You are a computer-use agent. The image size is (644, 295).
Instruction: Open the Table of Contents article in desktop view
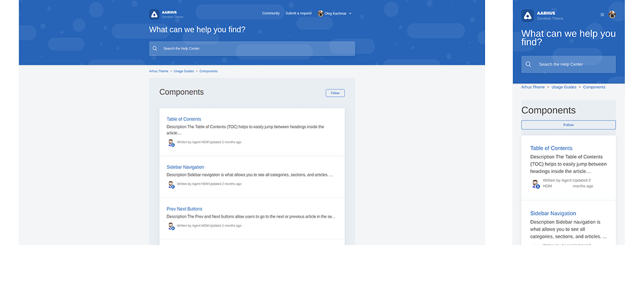[184, 119]
